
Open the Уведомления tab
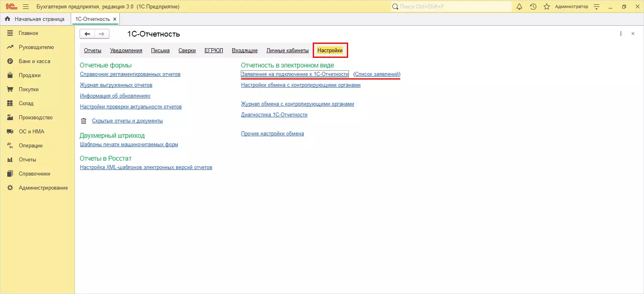coord(126,50)
